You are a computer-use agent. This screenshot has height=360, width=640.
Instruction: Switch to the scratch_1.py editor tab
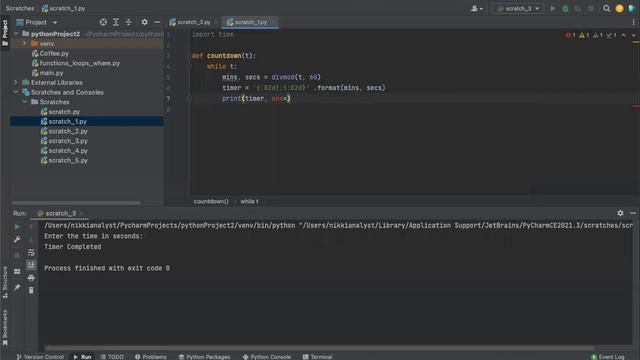250,22
